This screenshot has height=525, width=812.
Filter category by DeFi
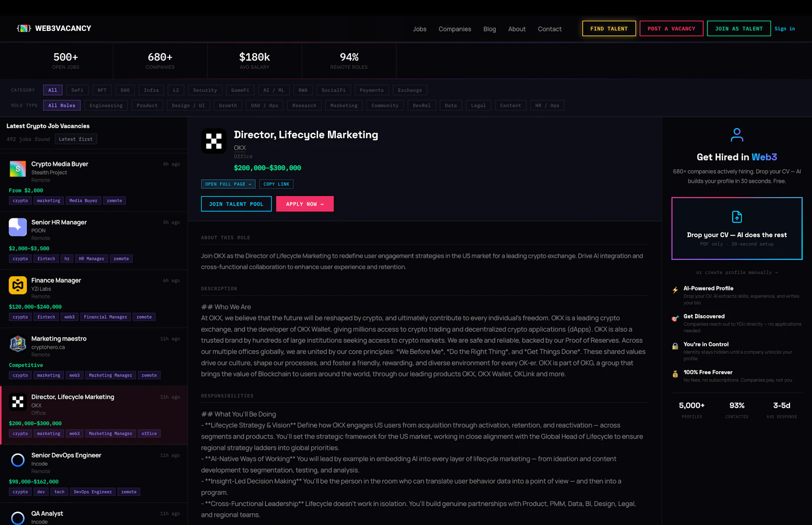coord(77,90)
